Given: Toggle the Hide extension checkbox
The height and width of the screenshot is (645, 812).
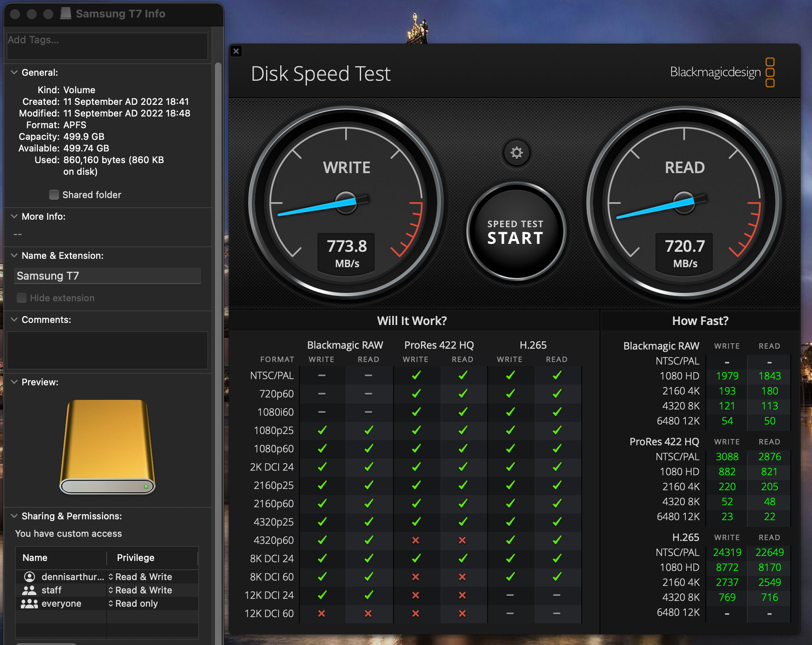Looking at the screenshot, I should (x=22, y=298).
